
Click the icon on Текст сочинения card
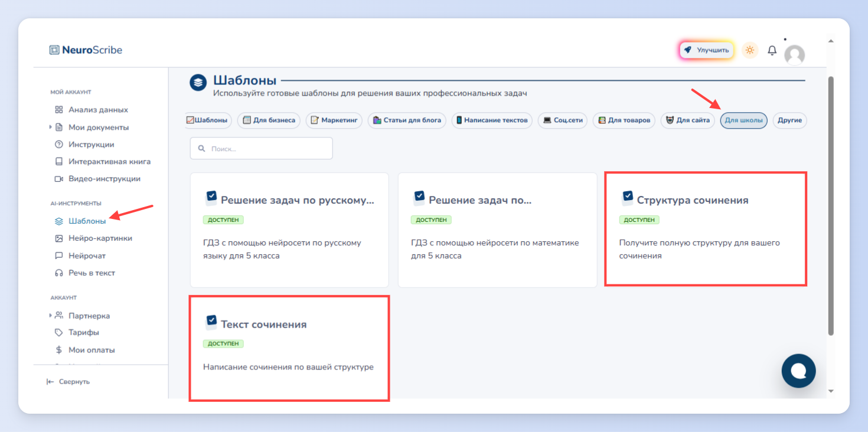(211, 322)
